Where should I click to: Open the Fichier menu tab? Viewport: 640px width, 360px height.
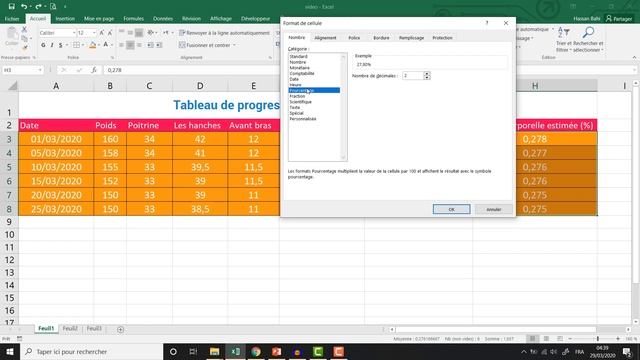(x=12, y=19)
